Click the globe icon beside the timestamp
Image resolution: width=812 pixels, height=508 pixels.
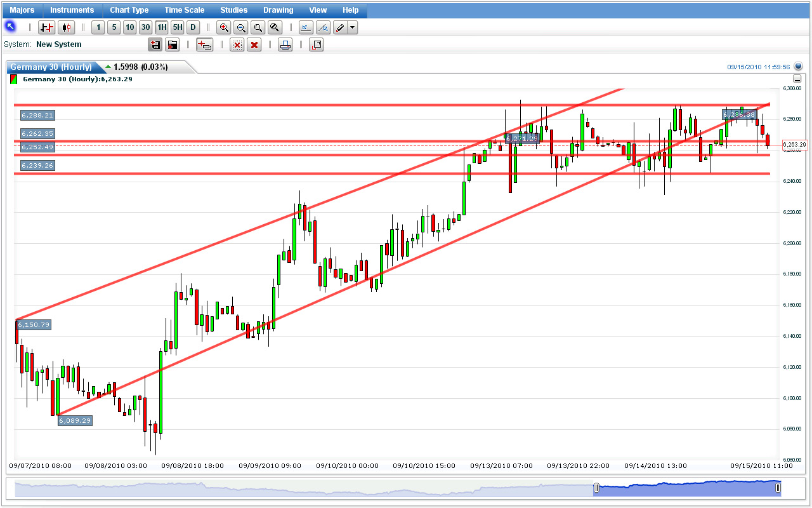(799, 66)
